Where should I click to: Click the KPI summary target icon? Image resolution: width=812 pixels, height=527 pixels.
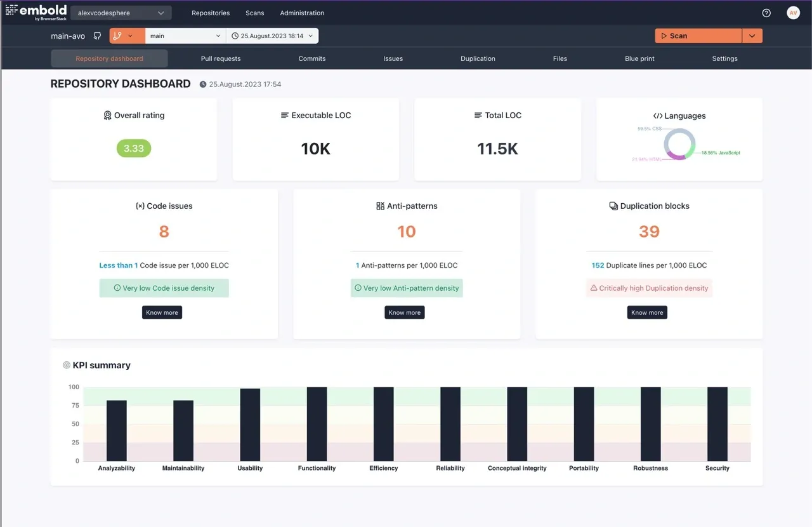[x=66, y=364]
